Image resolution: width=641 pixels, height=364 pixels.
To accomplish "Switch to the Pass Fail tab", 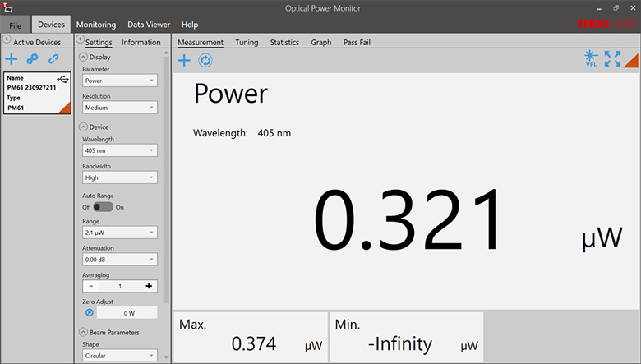I will pos(357,43).
